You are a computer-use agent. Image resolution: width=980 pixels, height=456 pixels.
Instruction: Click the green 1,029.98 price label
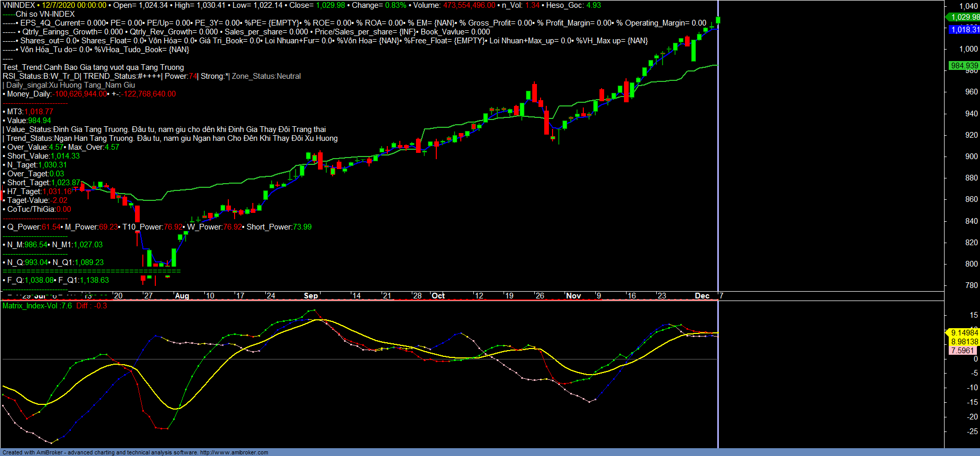pyautogui.click(x=964, y=17)
